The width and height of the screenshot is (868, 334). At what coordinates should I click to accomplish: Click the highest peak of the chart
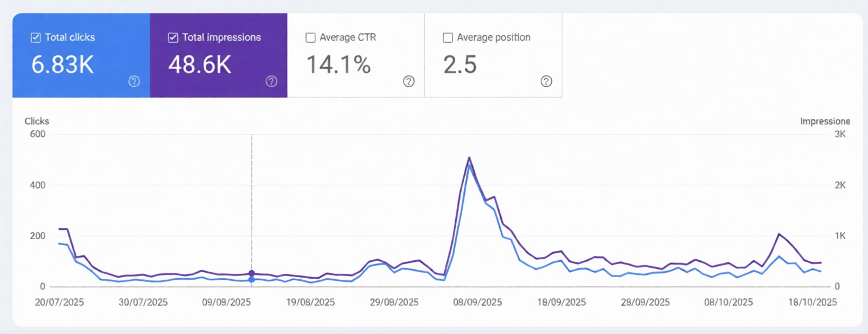(x=469, y=158)
